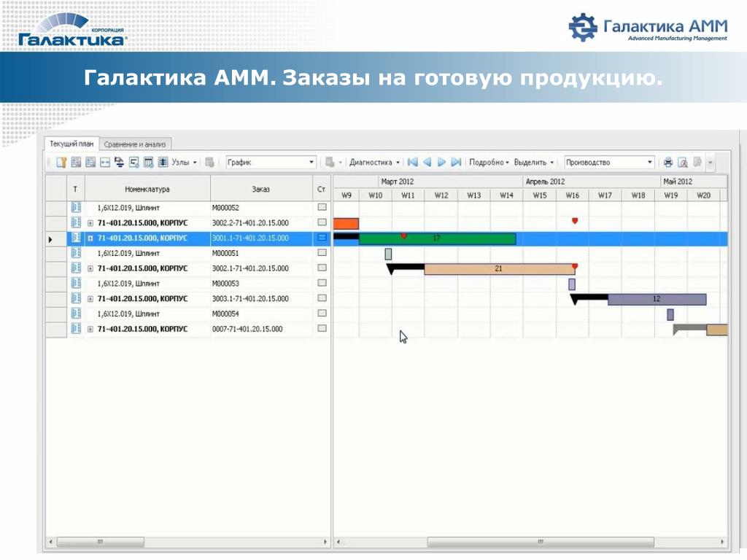Click row type icon for order 3002.2-71-401.20.15.000
The image size is (747, 560).
[76, 222]
